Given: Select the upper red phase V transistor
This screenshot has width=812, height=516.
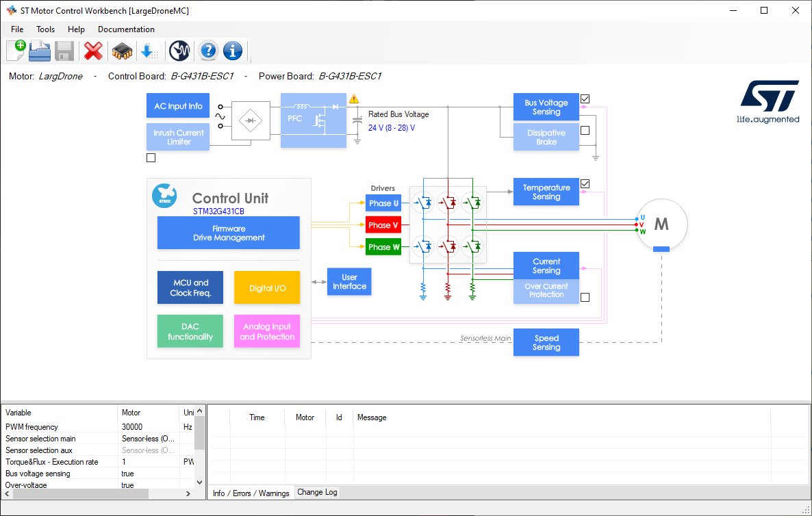Looking at the screenshot, I should coord(448,203).
